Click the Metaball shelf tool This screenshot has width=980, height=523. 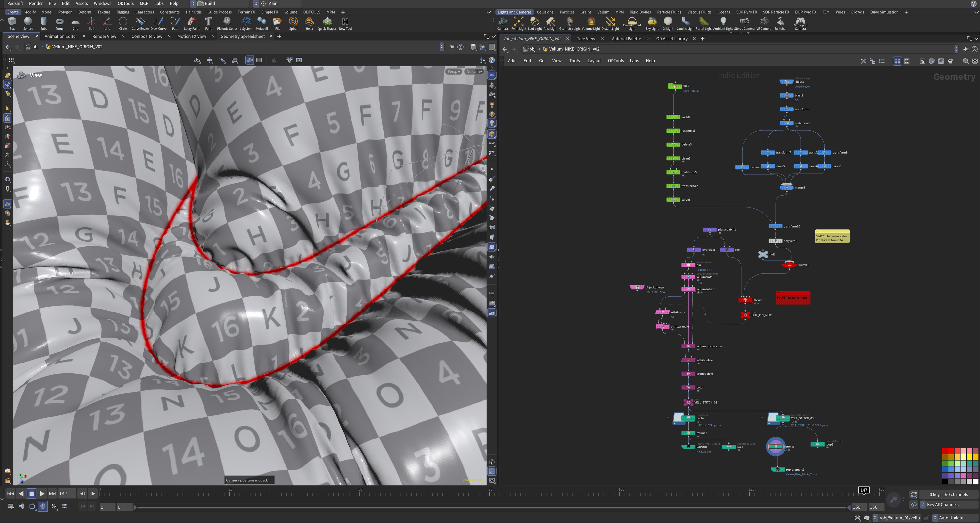pos(262,23)
